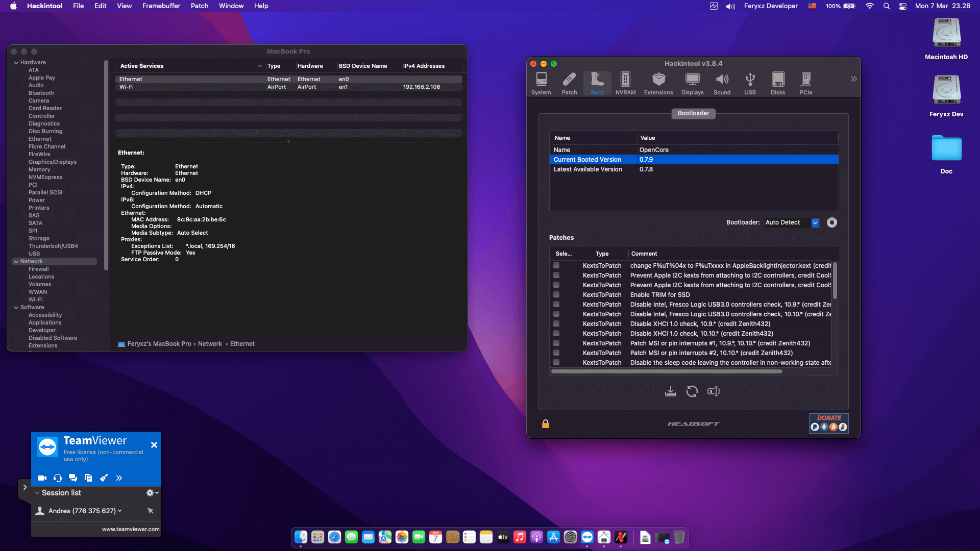This screenshot has width=980, height=551.
Task: Start video in the TeamViewer panel
Action: click(42, 478)
